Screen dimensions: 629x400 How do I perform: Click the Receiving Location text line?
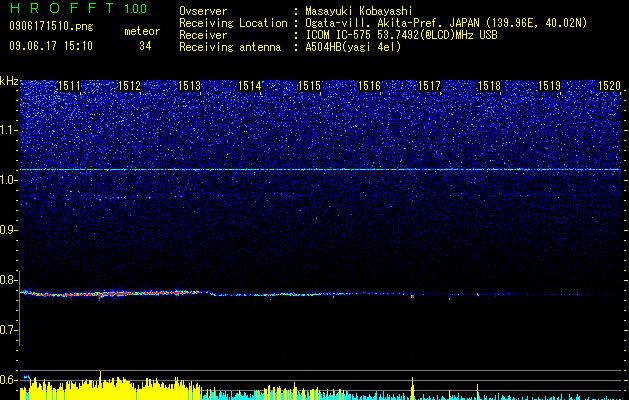[x=383, y=23]
